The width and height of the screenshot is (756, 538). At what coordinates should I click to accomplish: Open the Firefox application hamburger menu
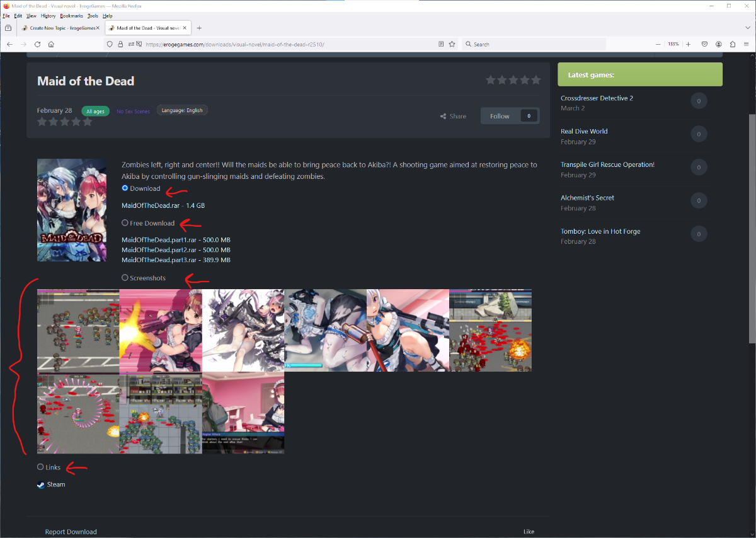[747, 44]
